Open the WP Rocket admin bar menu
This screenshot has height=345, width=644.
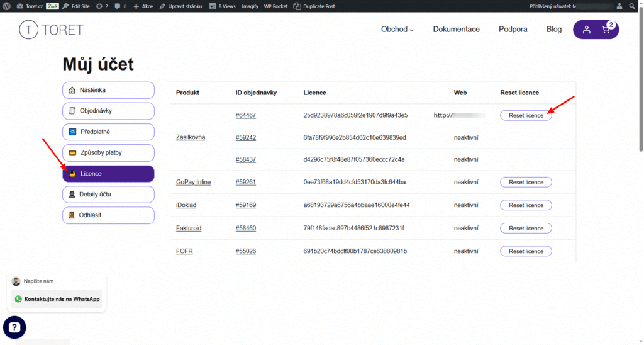(x=275, y=6)
